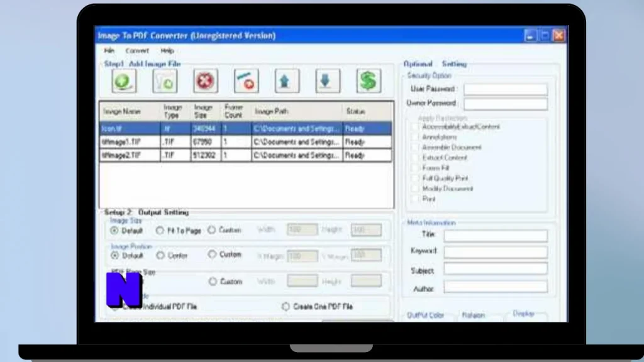Click the Remove All files toolbar icon
The width and height of the screenshot is (644, 362).
click(246, 81)
